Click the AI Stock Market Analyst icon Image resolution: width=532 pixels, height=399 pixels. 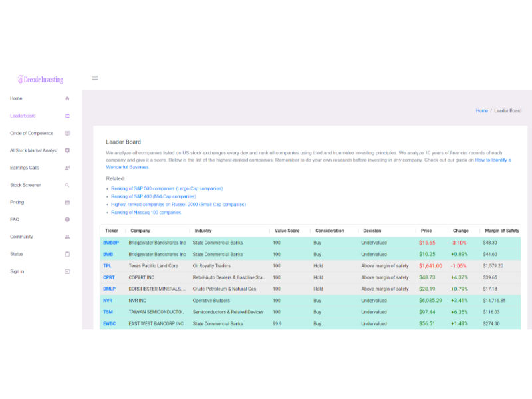[x=67, y=150]
